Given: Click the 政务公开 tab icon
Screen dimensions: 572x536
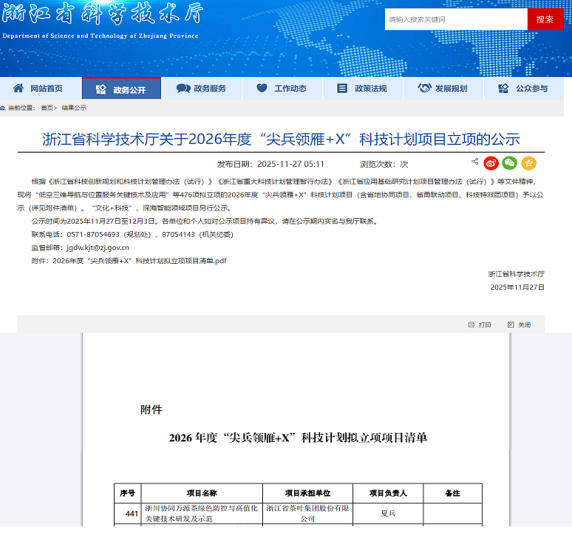Looking at the screenshot, I should click(101, 89).
